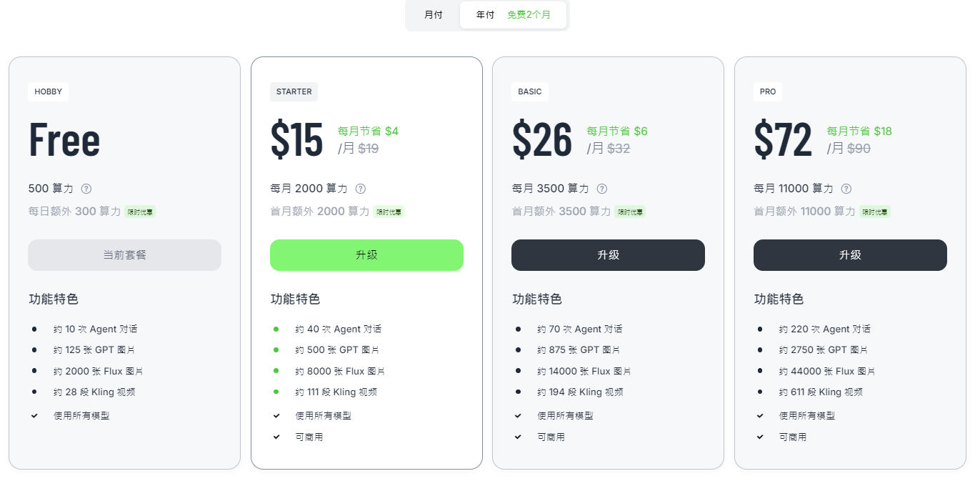Upgrade to the Pro plan
This screenshot has width=980, height=481.
point(850,255)
